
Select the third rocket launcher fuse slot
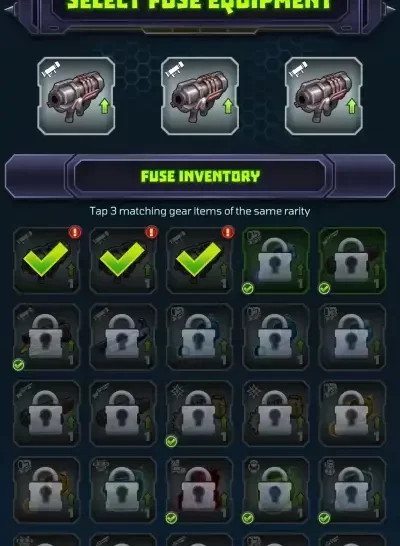(x=323, y=96)
